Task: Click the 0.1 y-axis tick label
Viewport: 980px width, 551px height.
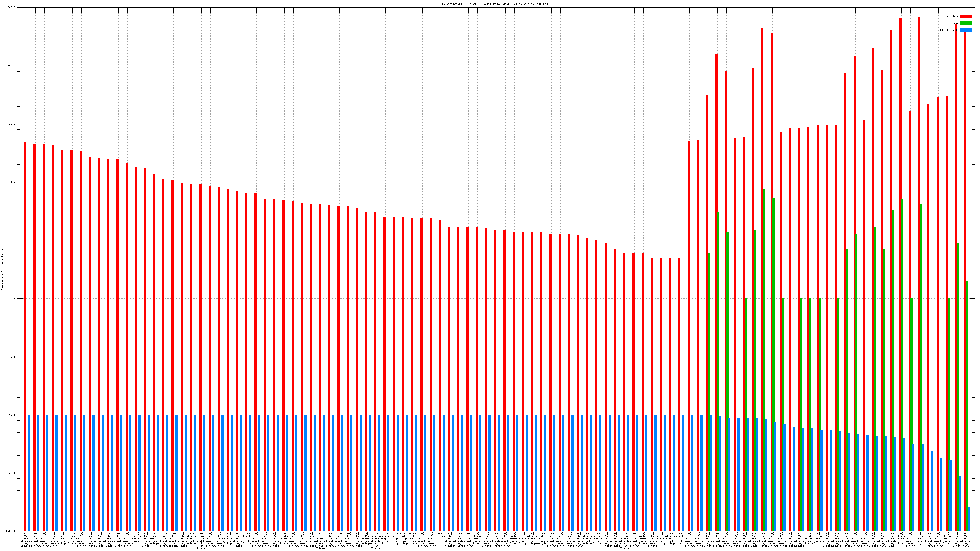Action: coord(13,357)
